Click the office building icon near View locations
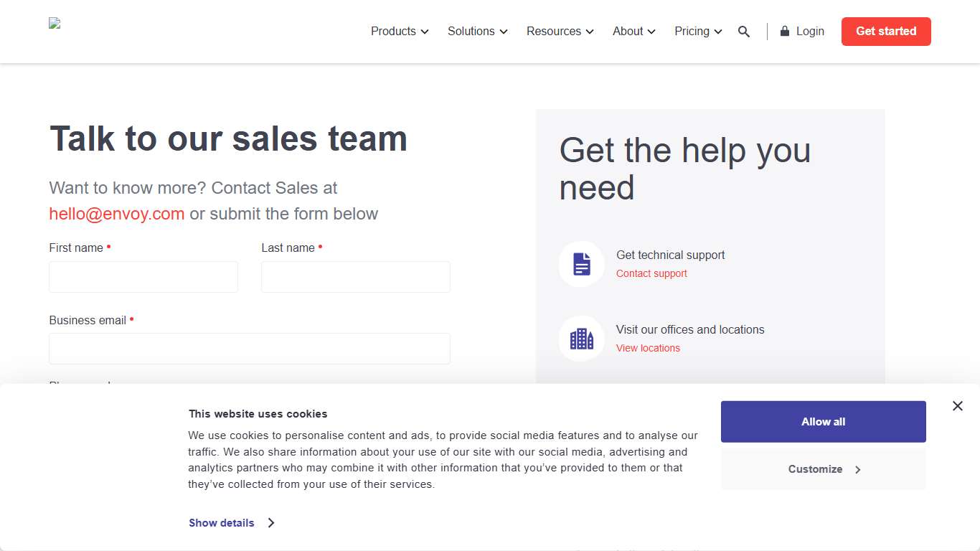 [x=581, y=338]
